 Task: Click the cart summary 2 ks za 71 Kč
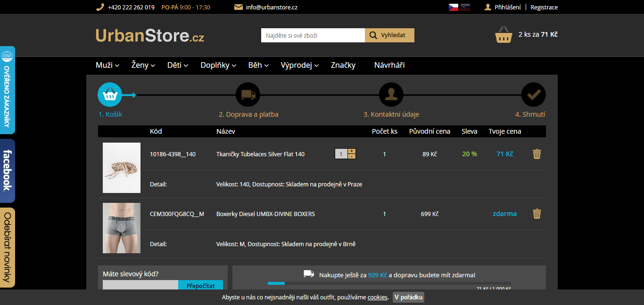(538, 34)
